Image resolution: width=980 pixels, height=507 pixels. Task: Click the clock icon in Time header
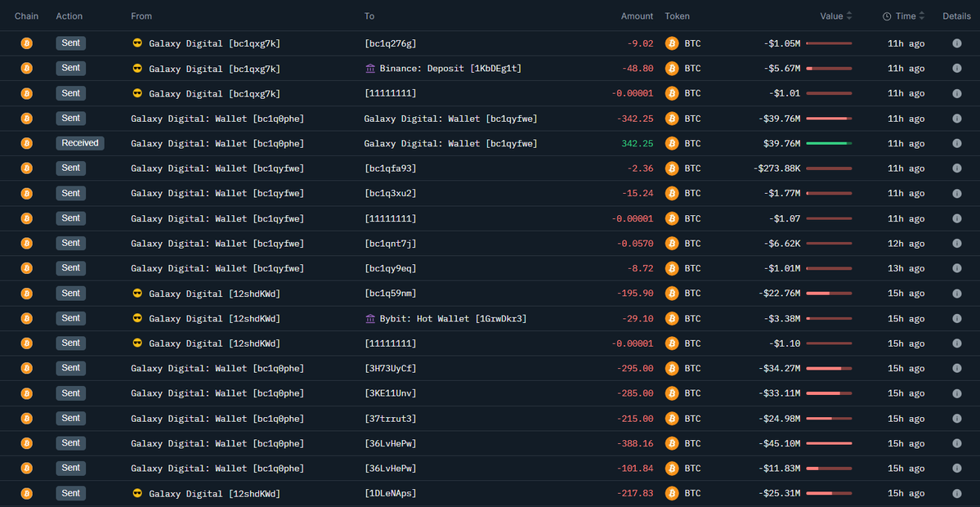[x=887, y=16]
